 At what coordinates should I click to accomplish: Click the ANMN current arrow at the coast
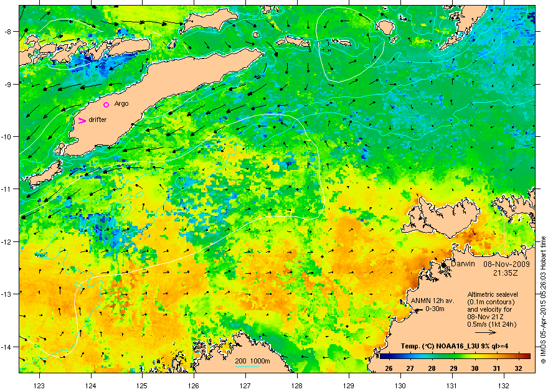(x=418, y=310)
